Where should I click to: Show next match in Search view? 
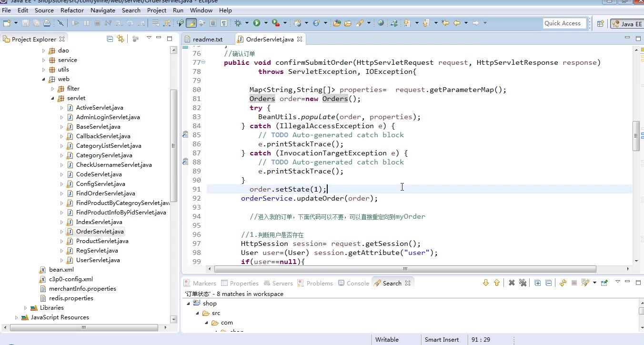[x=486, y=283]
